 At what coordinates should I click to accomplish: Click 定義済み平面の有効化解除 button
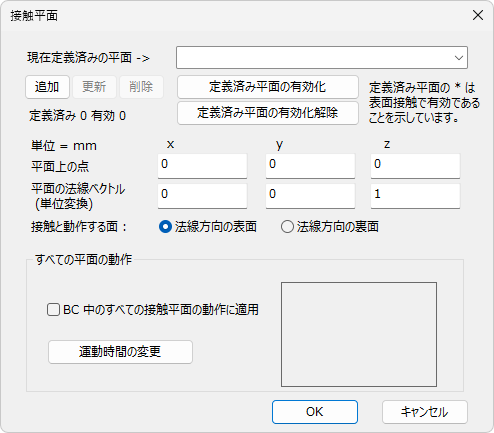tap(268, 113)
